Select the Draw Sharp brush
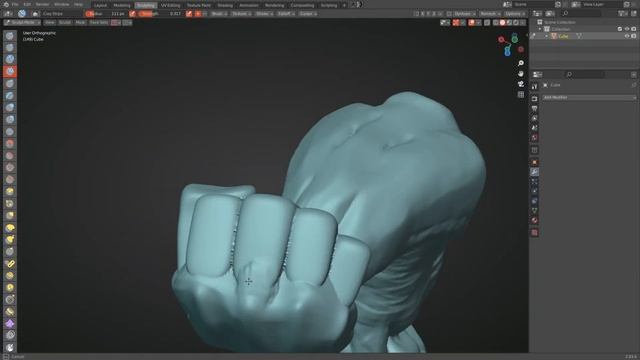 10,48
